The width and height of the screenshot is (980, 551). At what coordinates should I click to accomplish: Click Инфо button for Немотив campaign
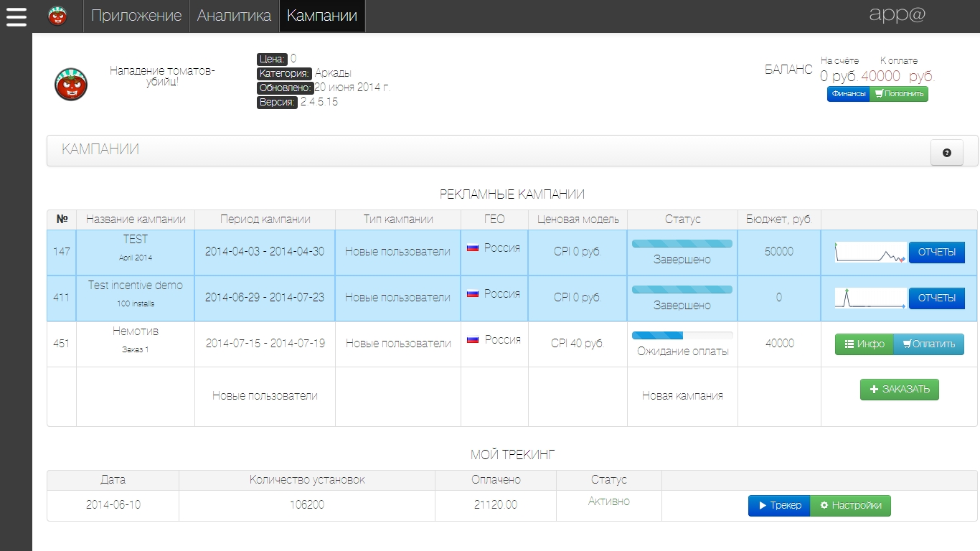coord(864,344)
